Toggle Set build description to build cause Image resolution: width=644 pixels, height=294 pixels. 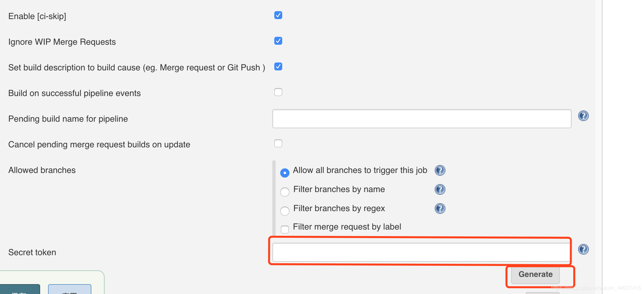coord(278,66)
